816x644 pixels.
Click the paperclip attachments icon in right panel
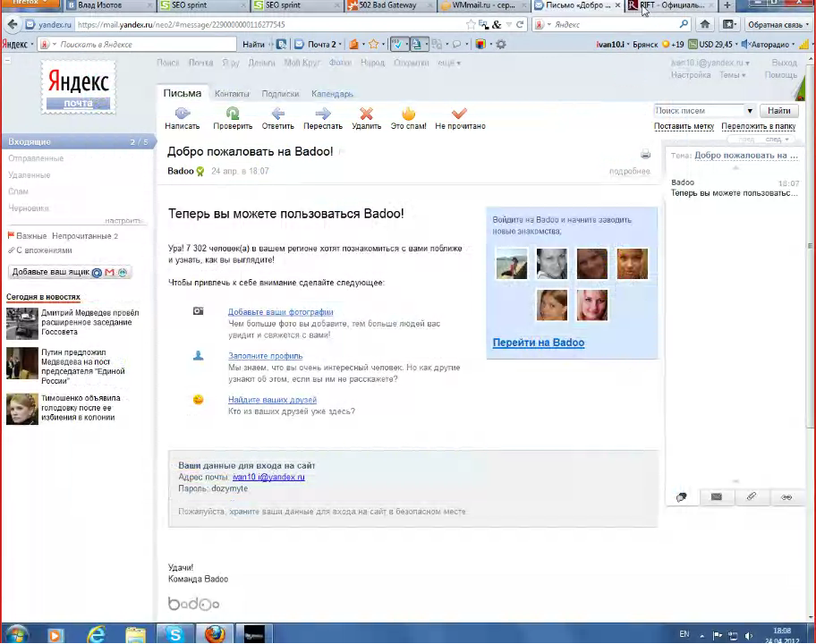[x=751, y=496]
